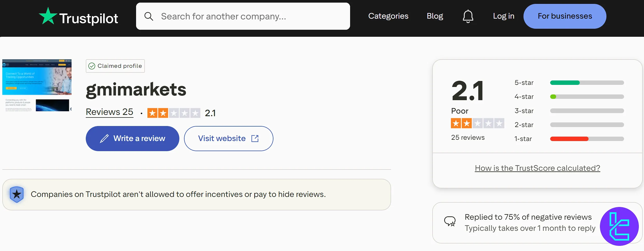The height and width of the screenshot is (251, 644).
Task: Filter by the 5-star rating bar
Action: coord(587,83)
